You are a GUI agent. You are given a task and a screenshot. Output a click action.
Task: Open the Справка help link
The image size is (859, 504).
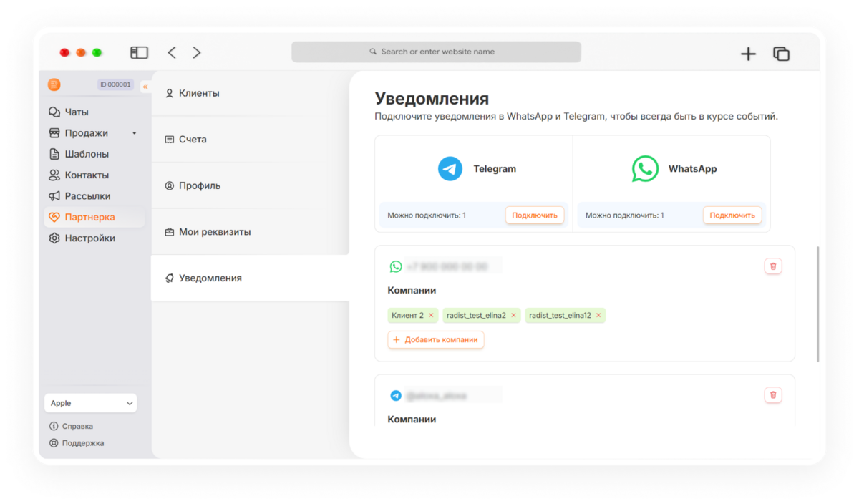[71, 426]
